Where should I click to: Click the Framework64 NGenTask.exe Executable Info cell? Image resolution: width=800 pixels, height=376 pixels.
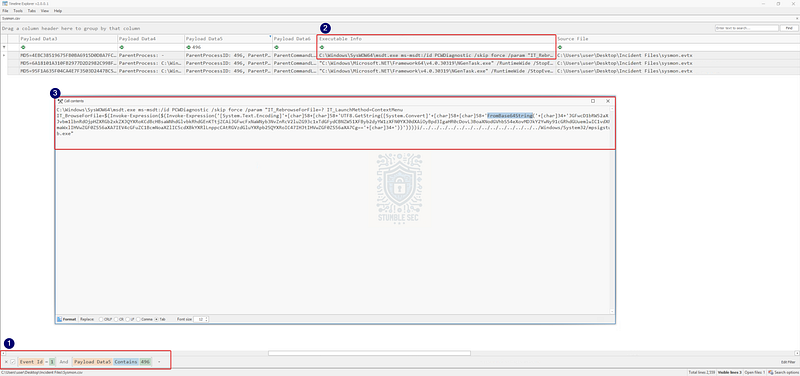click(436, 63)
